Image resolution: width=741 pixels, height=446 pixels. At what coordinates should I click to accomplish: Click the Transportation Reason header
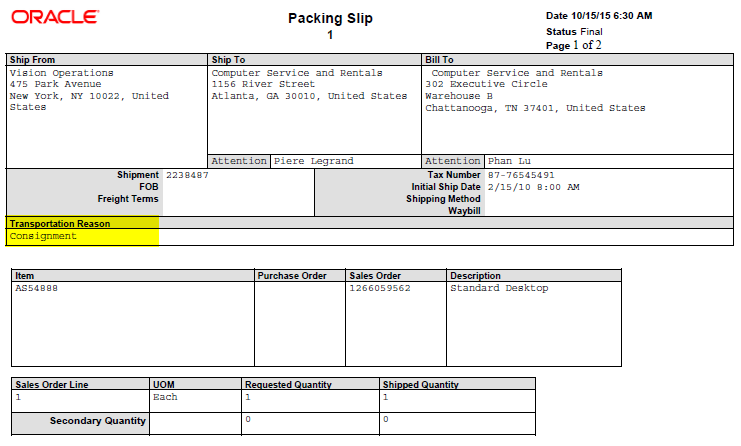(x=60, y=224)
